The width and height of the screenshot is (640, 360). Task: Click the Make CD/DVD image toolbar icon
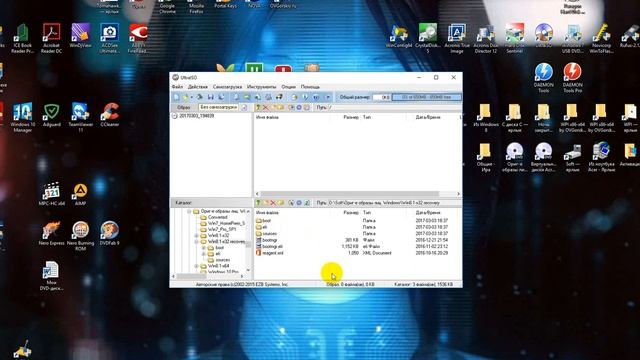pos(236,97)
